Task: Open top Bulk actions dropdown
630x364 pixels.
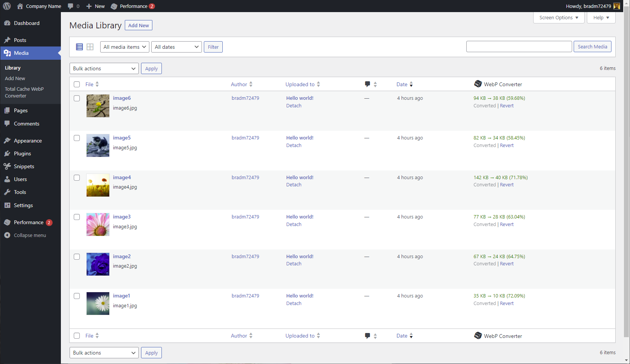Action: point(104,68)
